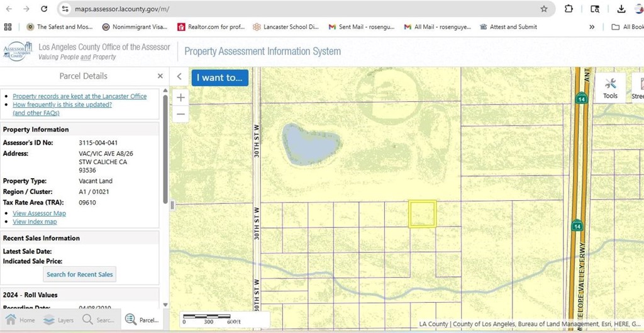Viewport: 644px width, 333px height.
Task: Collapse the side panel with left chevron
Action: (x=179, y=77)
